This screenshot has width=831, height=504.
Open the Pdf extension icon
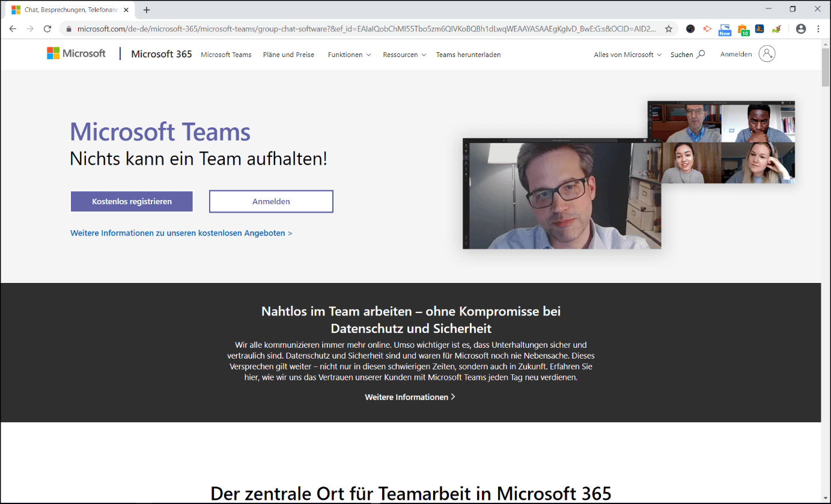[x=777, y=28]
